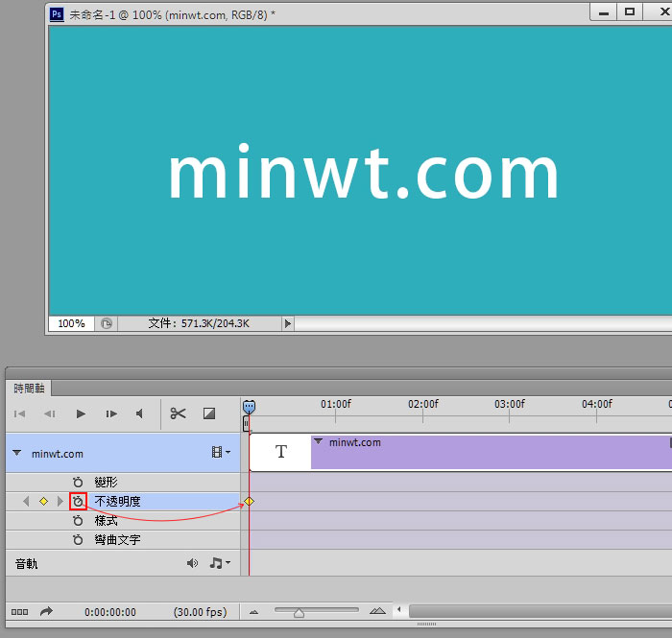The image size is (672, 638).
Task: Click the document zoom field 100%
Action: [71, 323]
